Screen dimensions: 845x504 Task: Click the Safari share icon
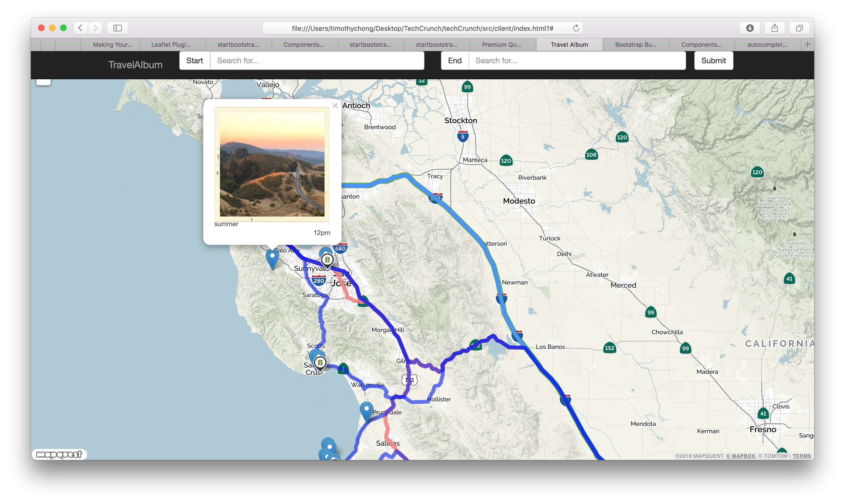point(775,28)
